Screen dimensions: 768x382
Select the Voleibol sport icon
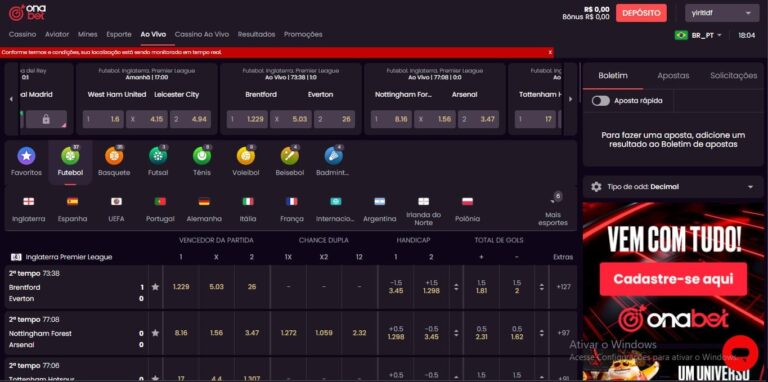[245, 156]
